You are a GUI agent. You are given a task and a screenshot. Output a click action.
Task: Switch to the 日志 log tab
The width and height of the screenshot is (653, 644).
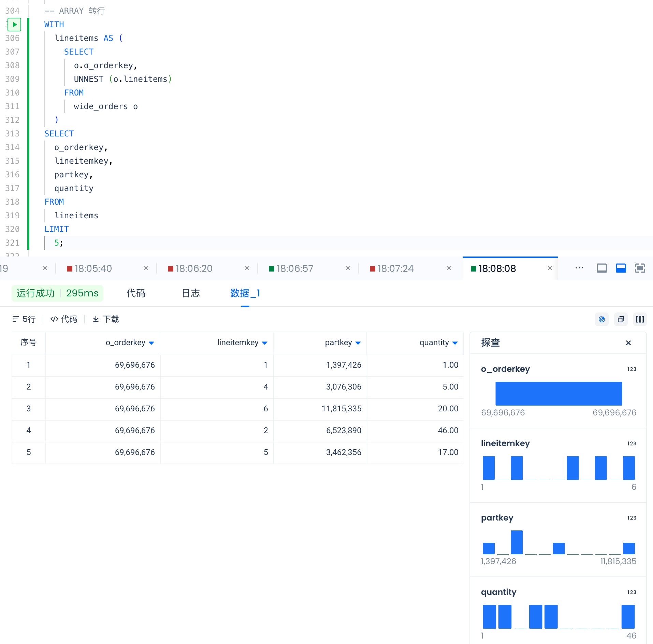191,293
